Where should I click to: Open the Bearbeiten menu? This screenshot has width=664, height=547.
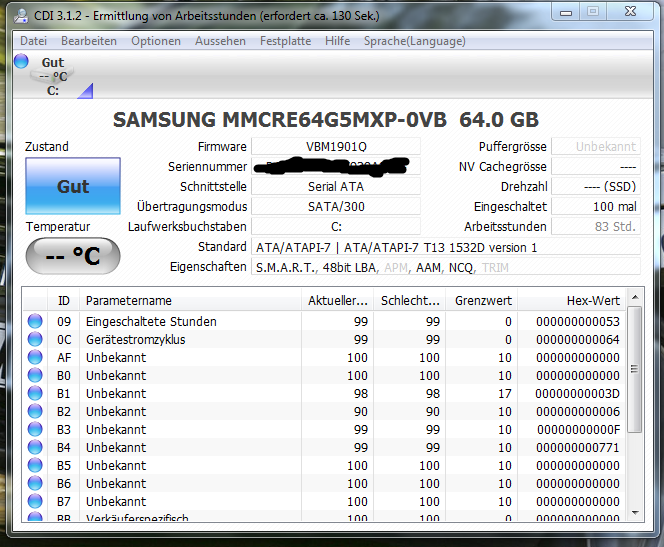coord(89,41)
